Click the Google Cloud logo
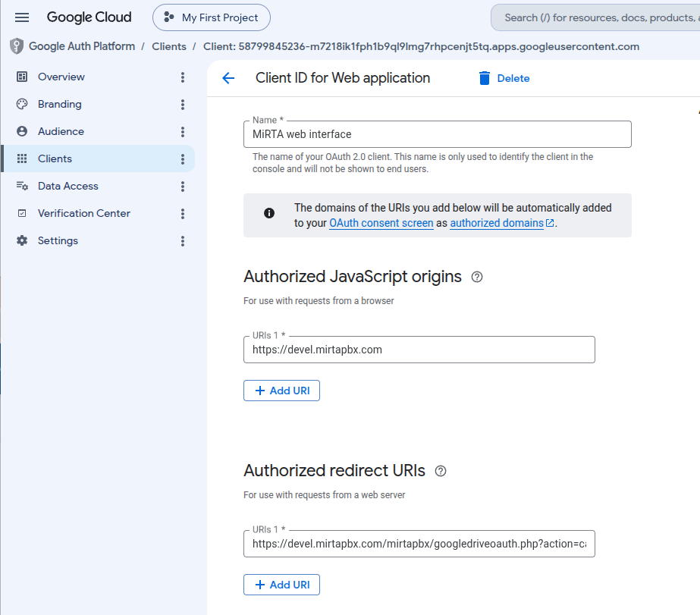Image resolution: width=700 pixels, height=615 pixels. pyautogui.click(x=89, y=17)
